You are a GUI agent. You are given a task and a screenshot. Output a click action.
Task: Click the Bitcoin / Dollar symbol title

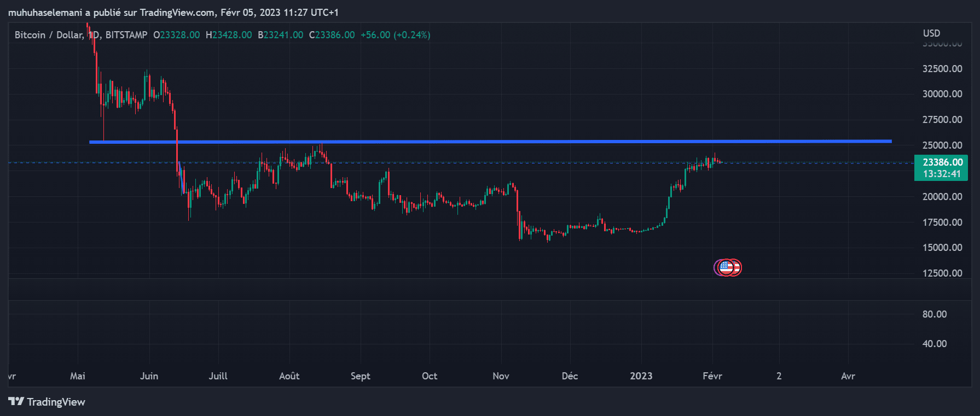point(49,35)
